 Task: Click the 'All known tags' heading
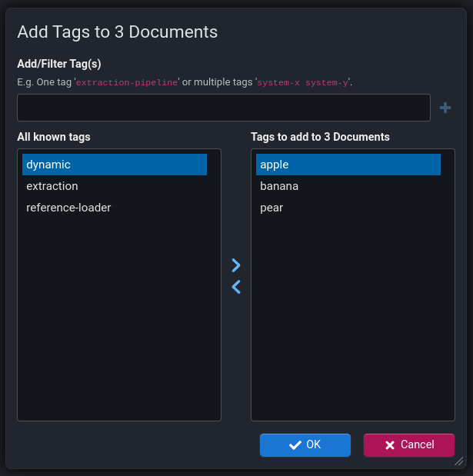[54, 137]
